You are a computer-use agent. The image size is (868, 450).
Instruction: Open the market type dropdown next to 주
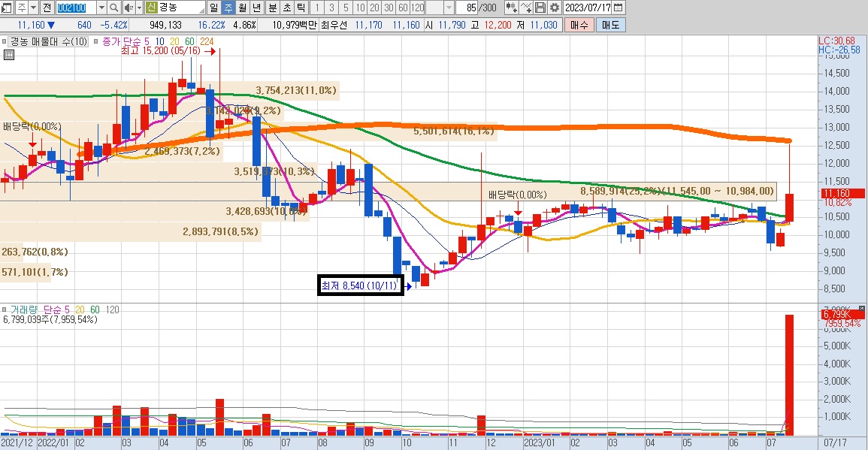33,8
